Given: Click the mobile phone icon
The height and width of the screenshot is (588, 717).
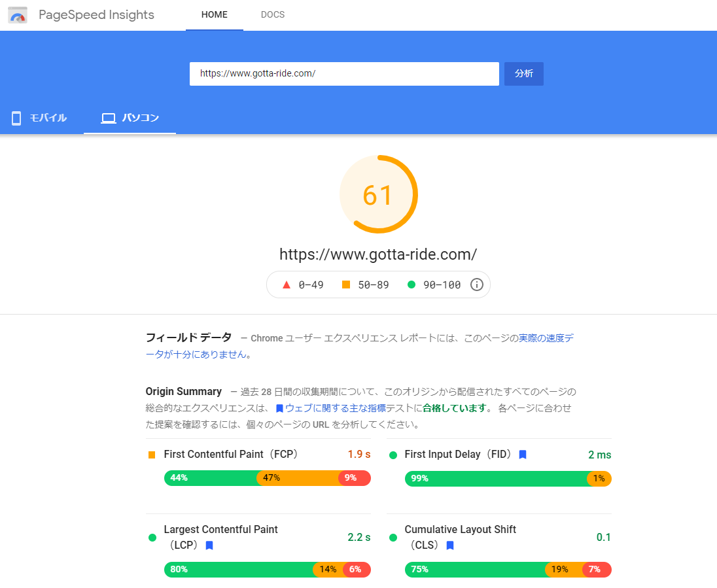Looking at the screenshot, I should tap(16, 118).
